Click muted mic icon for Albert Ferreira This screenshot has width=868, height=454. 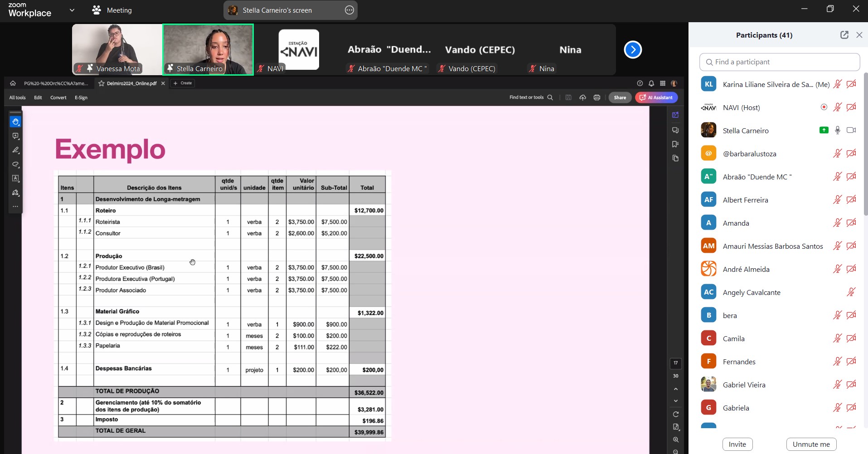[x=837, y=200]
